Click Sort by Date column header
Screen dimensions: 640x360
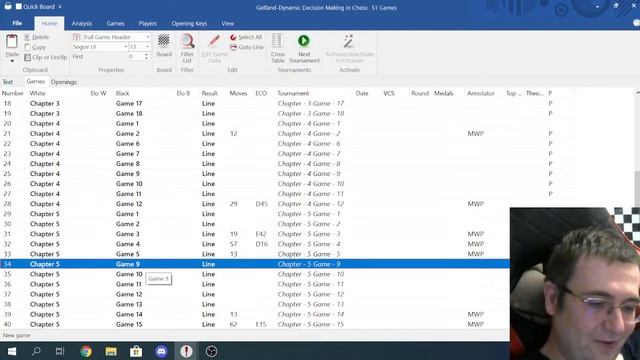click(362, 93)
